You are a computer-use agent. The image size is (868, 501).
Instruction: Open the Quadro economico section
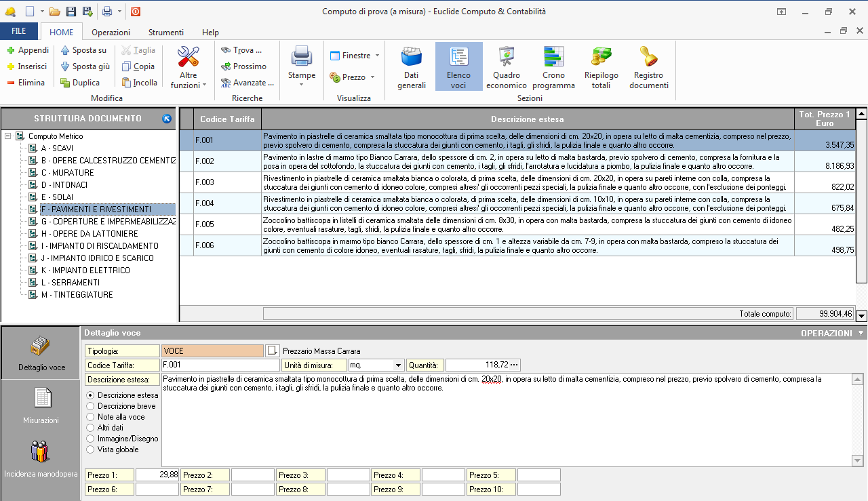(x=507, y=67)
